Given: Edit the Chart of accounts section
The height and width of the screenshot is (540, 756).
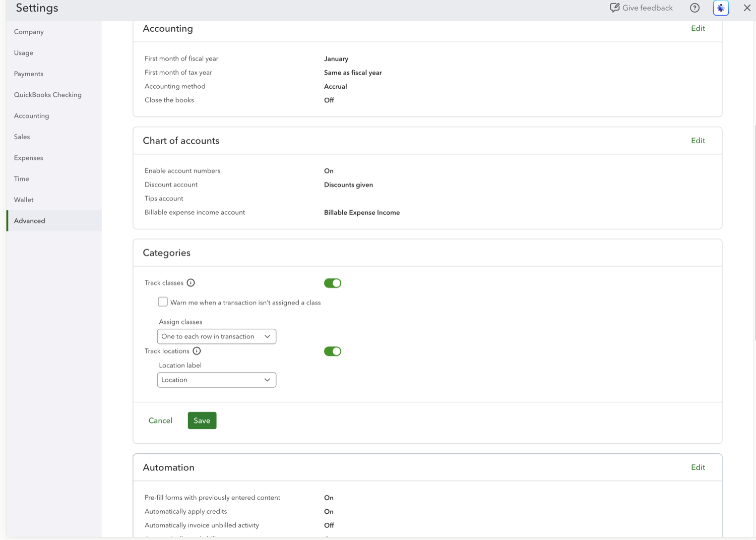Looking at the screenshot, I should tap(698, 141).
